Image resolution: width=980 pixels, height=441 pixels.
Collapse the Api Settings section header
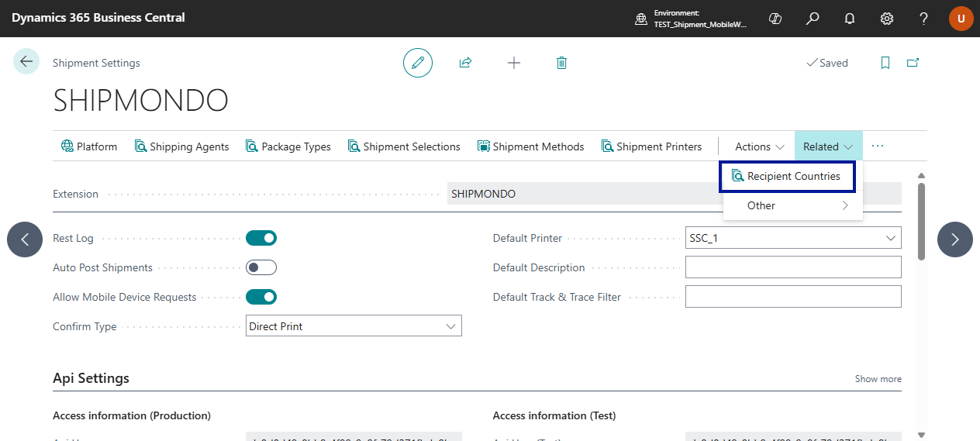coord(91,378)
